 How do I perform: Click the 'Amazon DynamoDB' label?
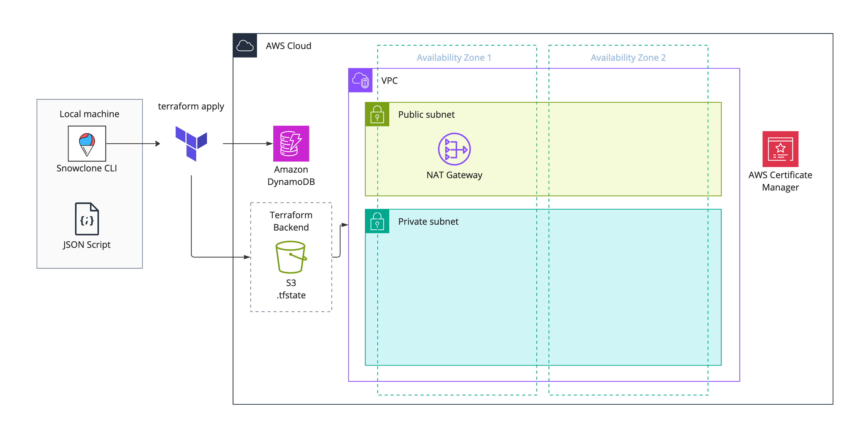(291, 176)
